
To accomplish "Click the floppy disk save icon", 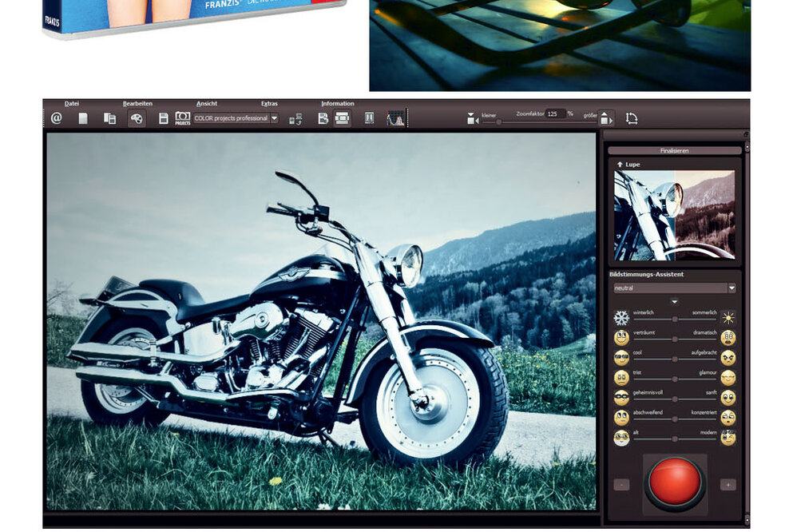I will pyautogui.click(x=164, y=118).
